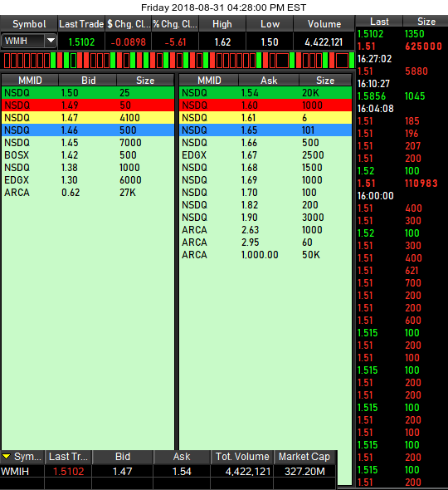Select the NSDQ 1.70 ask row

[x=265, y=193]
